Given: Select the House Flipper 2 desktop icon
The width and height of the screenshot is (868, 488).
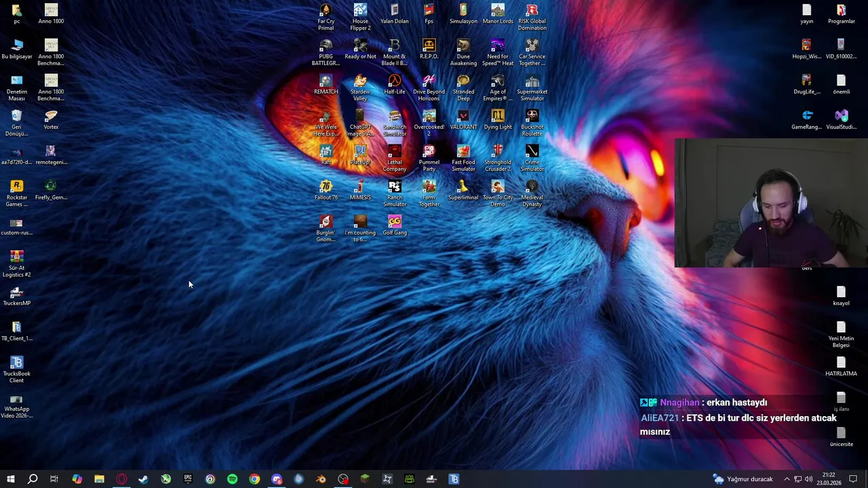Looking at the screenshot, I should (x=360, y=17).
